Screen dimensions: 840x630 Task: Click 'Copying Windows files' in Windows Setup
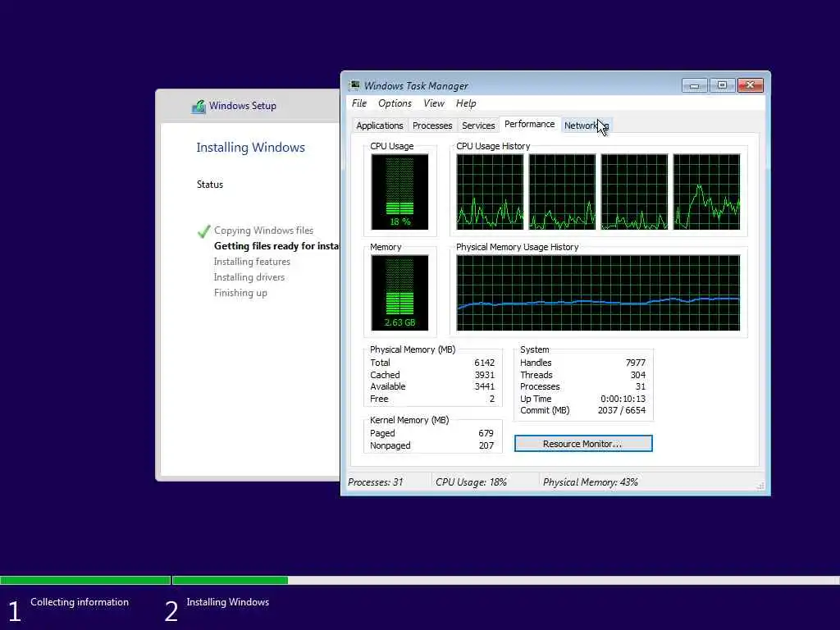point(263,231)
